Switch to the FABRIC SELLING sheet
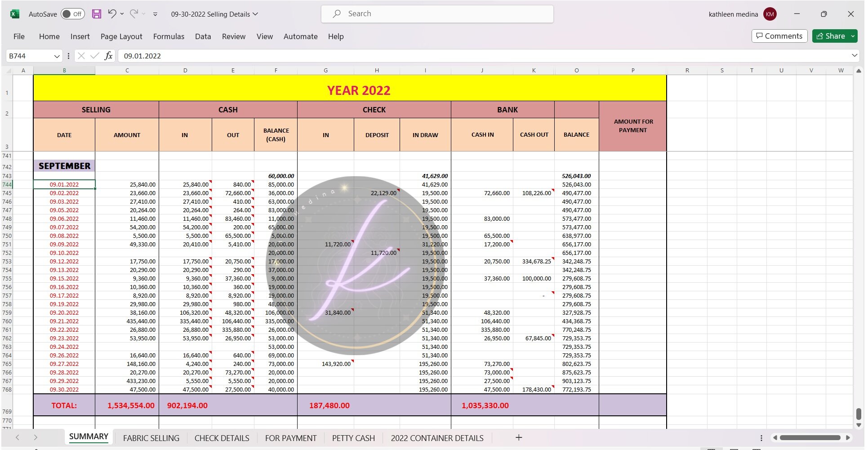868x450 pixels. click(x=151, y=438)
